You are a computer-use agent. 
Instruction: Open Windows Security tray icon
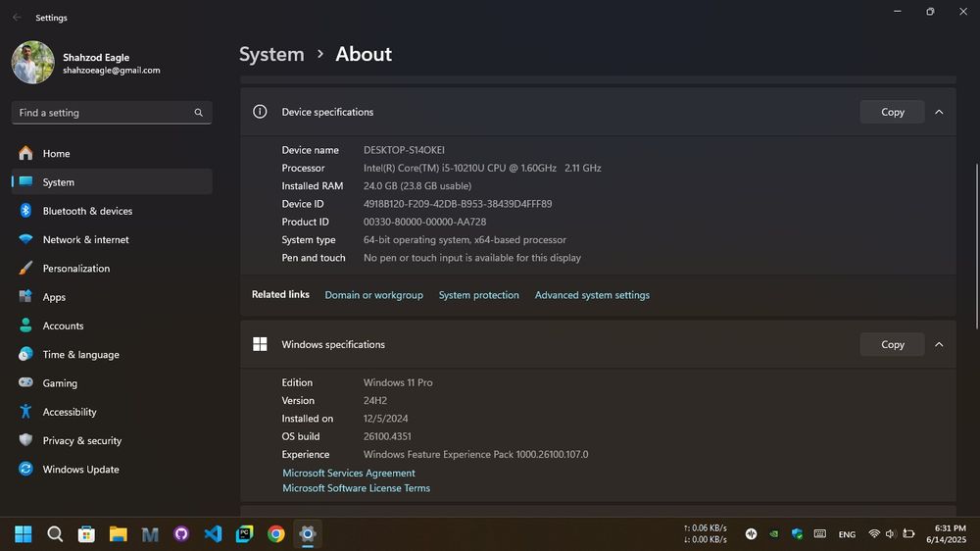point(797,534)
